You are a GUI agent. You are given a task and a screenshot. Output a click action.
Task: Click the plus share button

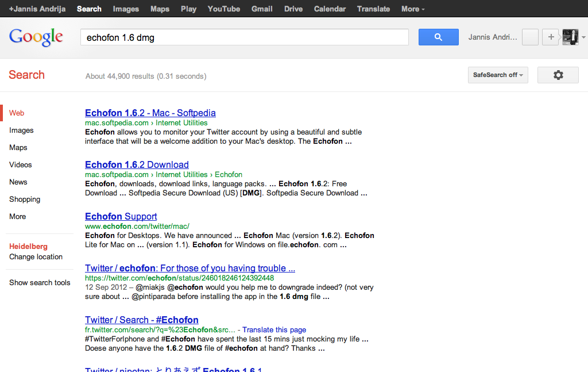click(551, 37)
